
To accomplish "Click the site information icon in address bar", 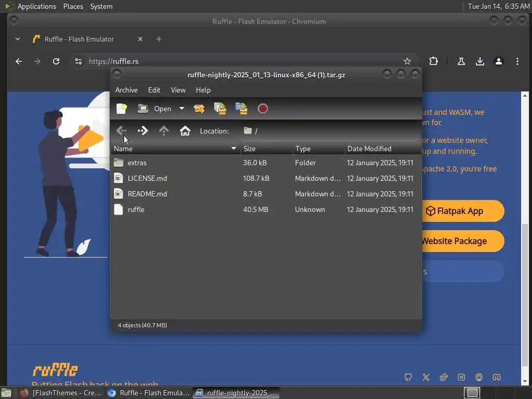I will 78,61.
